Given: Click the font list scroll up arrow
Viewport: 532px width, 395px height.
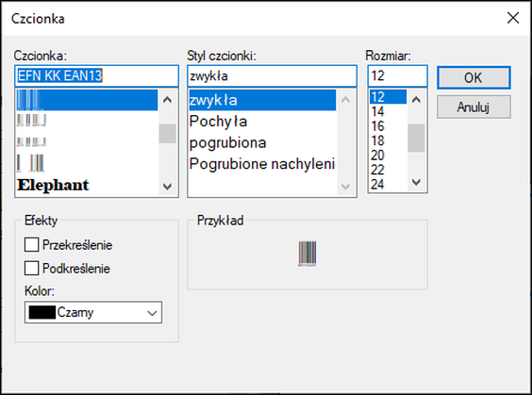Looking at the screenshot, I should 167,100.
